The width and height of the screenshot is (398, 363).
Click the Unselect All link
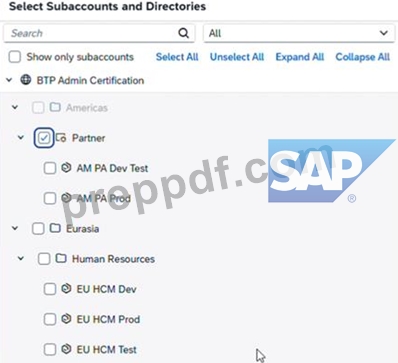point(237,57)
